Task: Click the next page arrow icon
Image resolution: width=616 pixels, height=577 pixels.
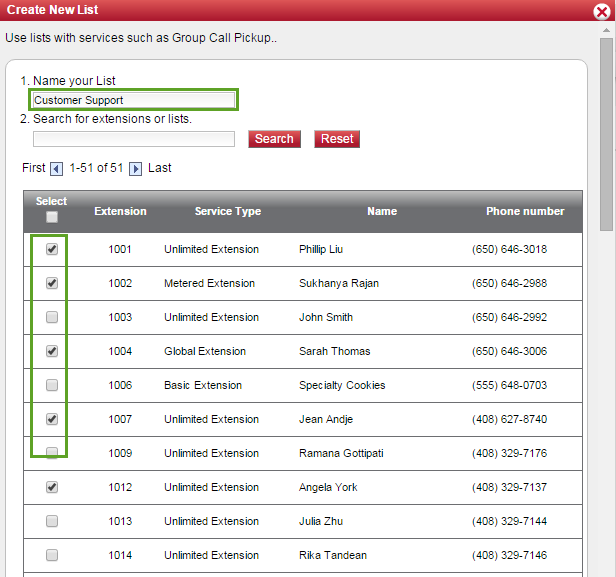Action: 136,169
